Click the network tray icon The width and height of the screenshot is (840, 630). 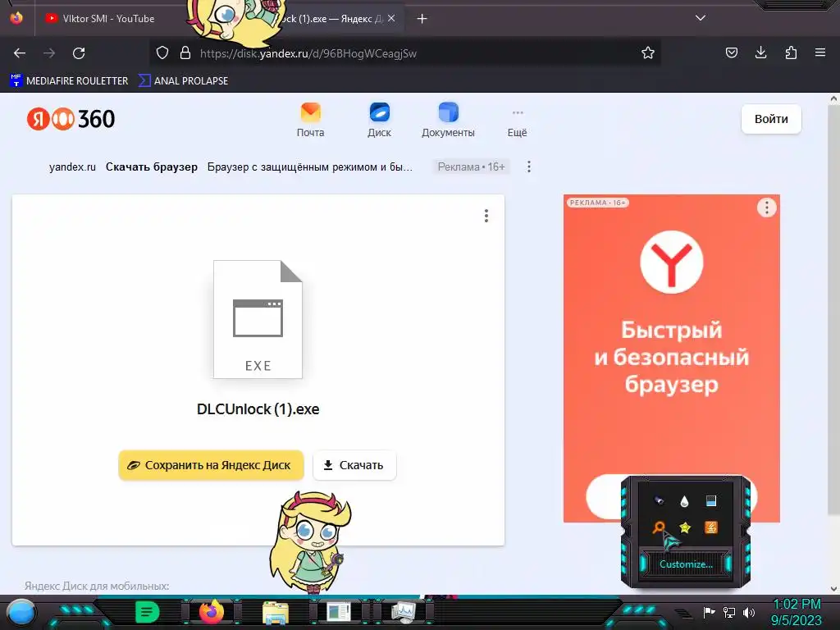coord(728,612)
